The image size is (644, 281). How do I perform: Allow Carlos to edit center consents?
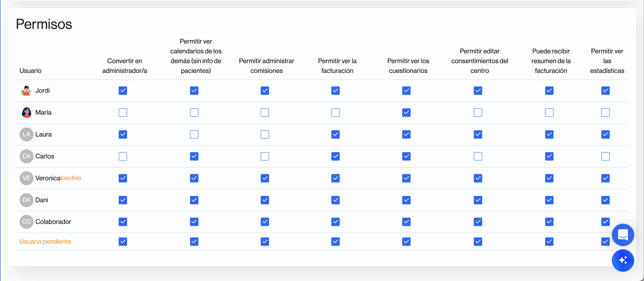pyautogui.click(x=478, y=156)
